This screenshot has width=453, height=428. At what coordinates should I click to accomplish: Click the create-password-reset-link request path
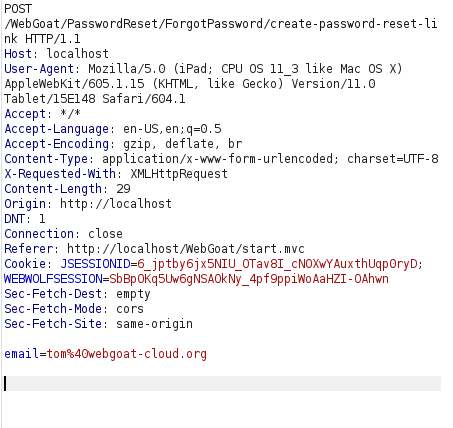[x=220, y=31]
